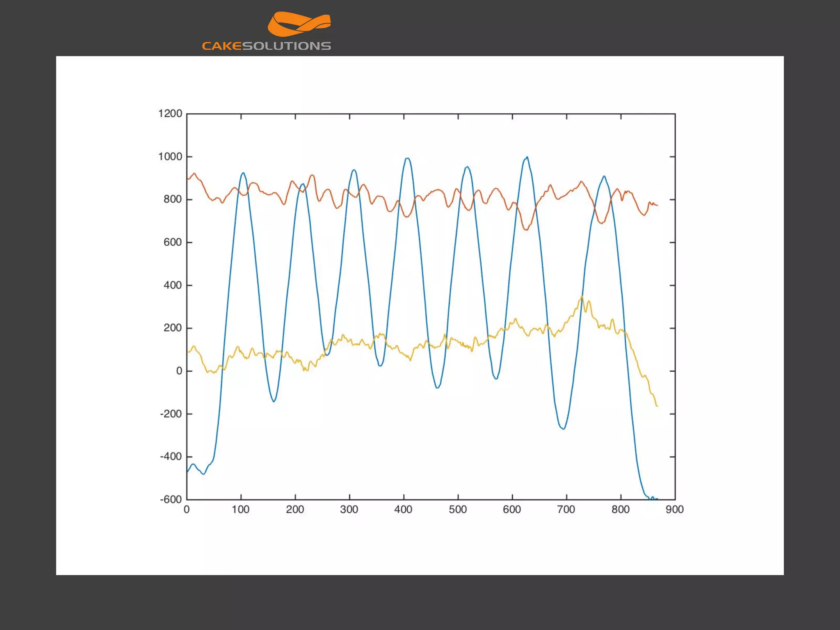Viewport: 840px width, 630px height.
Task: Click the 1000 label on the vertical axis
Action: 170,157
